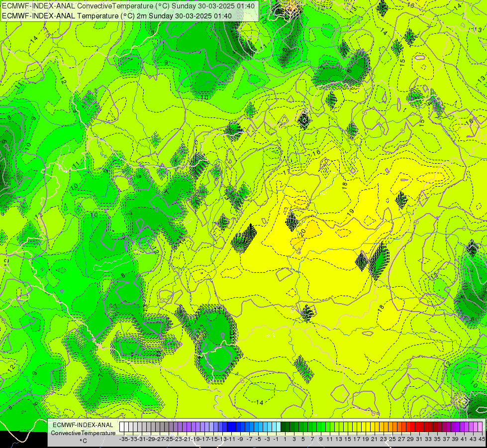This screenshot has height=448, width=487.
Task: Click legend value -35
Action: point(124,439)
